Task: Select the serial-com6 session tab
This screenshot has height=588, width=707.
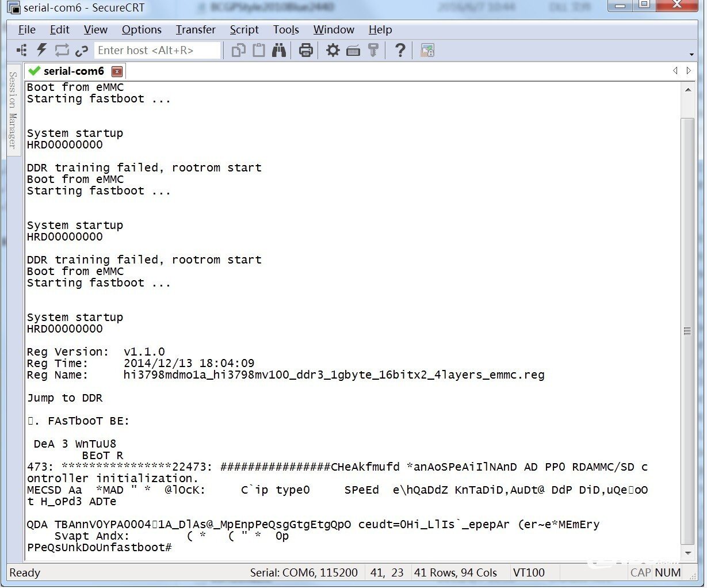Action: [x=73, y=71]
